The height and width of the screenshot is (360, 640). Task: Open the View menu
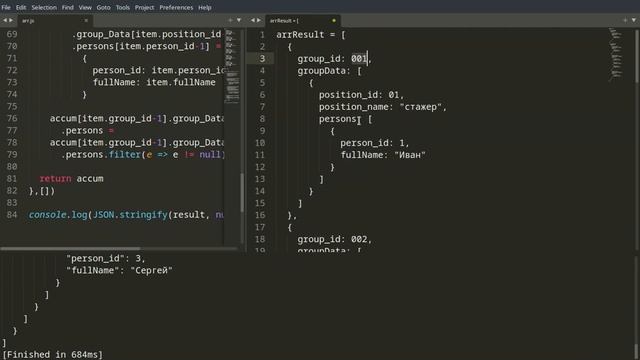[85, 7]
